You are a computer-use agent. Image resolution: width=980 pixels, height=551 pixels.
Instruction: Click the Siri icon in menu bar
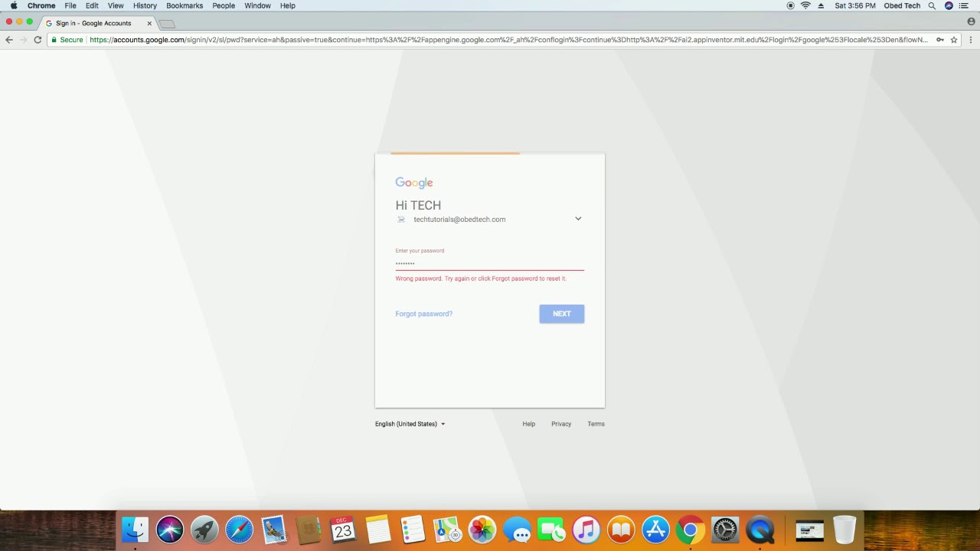click(949, 5)
